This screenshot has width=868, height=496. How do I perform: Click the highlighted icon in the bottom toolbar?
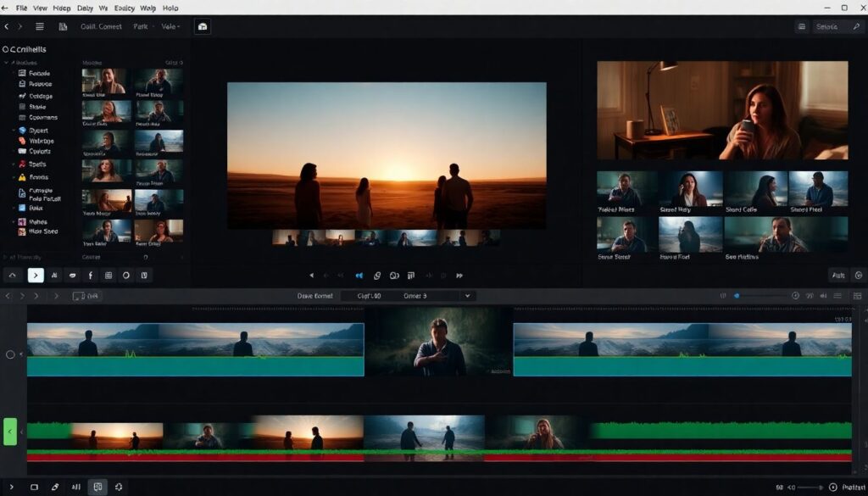pos(97,487)
